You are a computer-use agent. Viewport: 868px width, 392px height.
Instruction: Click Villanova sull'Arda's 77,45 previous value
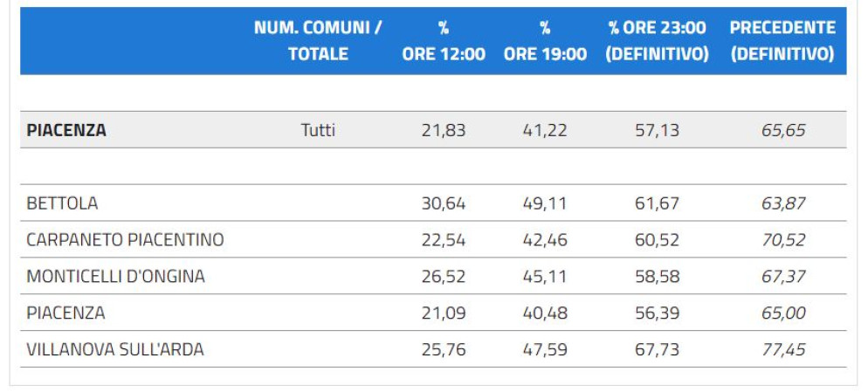[x=783, y=350]
